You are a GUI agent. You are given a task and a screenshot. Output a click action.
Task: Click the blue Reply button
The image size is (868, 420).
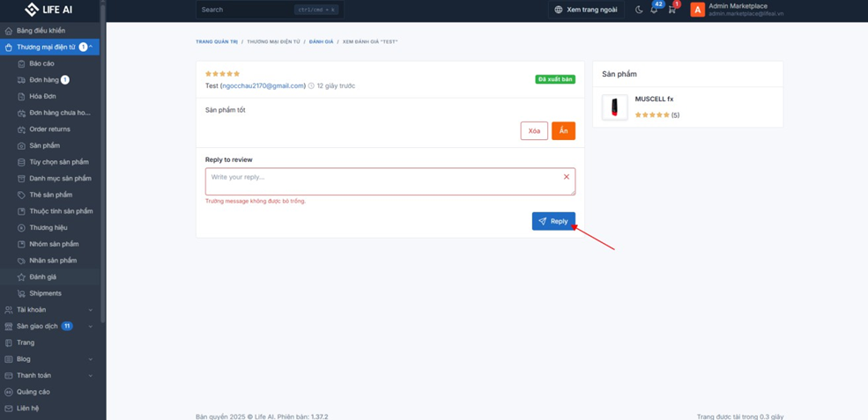[x=553, y=221]
